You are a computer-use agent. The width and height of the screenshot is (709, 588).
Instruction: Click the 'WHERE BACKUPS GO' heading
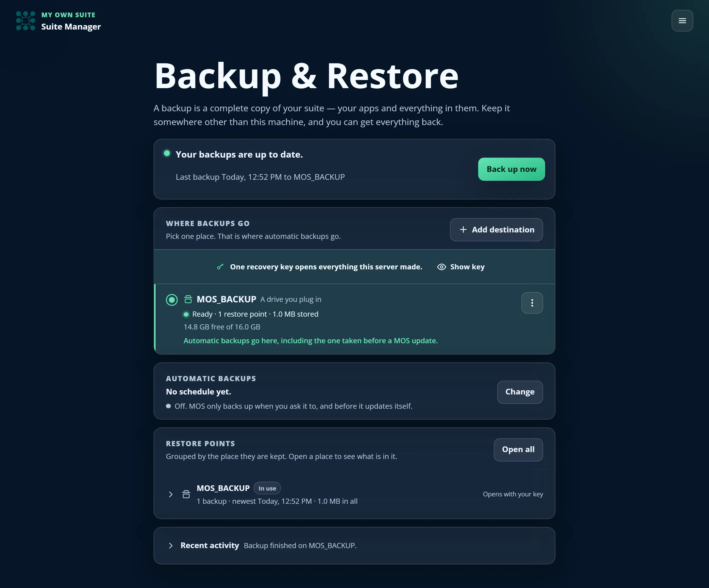208,224
